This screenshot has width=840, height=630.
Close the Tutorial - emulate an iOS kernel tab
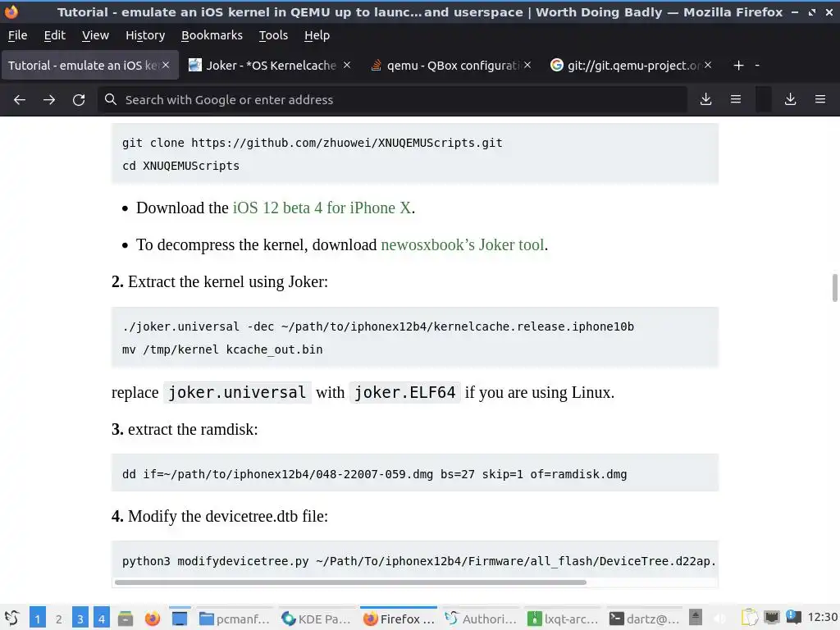pos(166,65)
